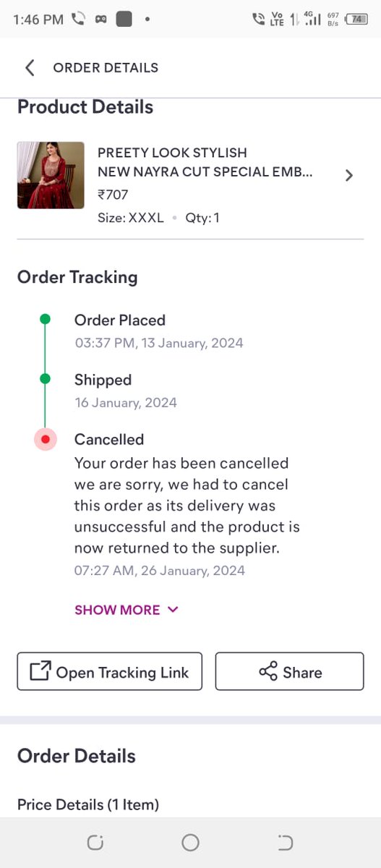381x868 pixels.
Task: Tap the back arrow in header
Action: 30,68
